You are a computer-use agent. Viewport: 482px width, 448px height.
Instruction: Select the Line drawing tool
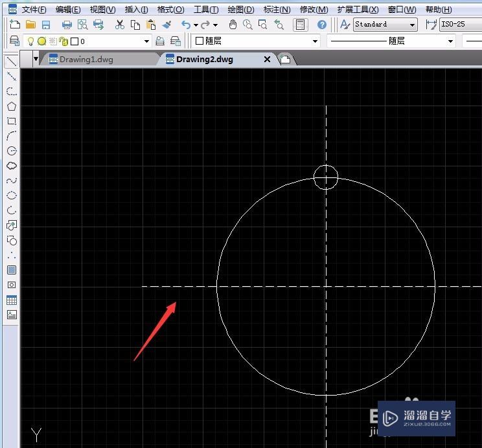12,62
